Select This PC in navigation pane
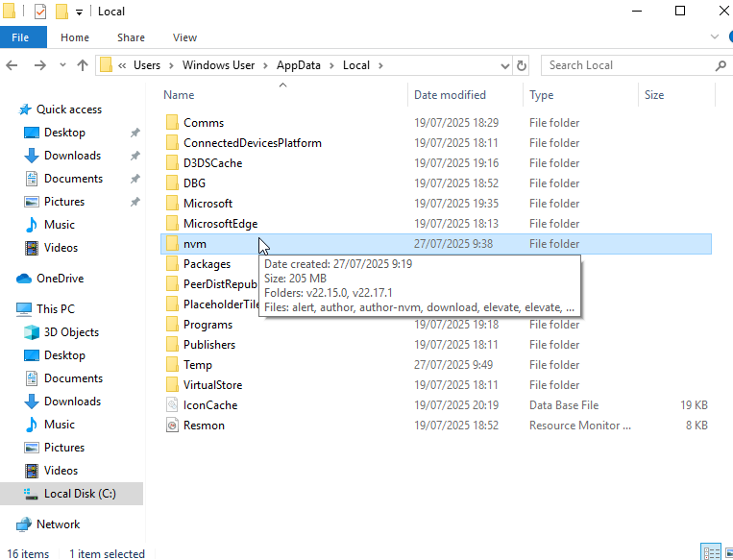 click(x=55, y=309)
